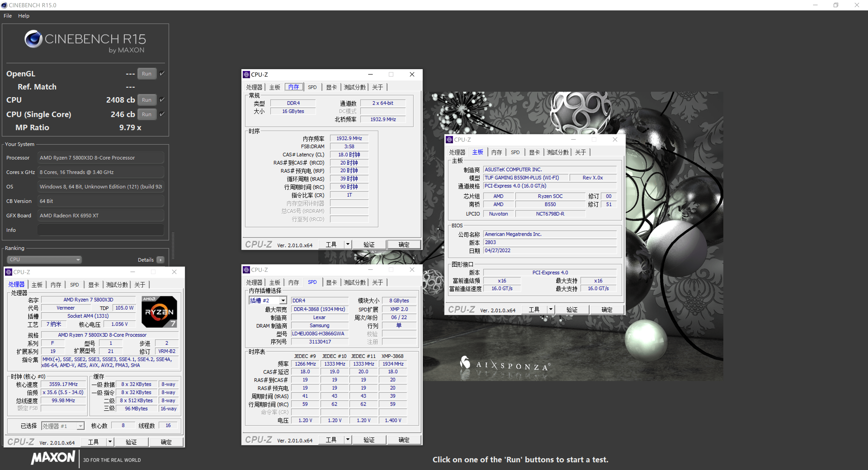Open the CPU ranking dropdown
This screenshot has width=868, height=470.
(44, 259)
